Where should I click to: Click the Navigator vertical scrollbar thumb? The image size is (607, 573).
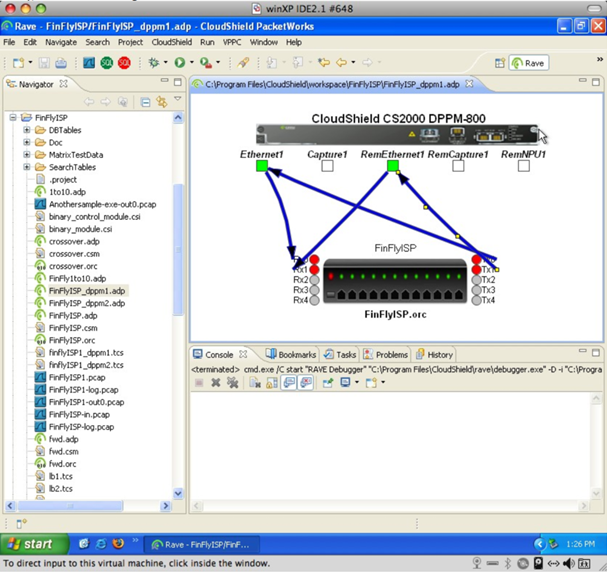pos(178,250)
